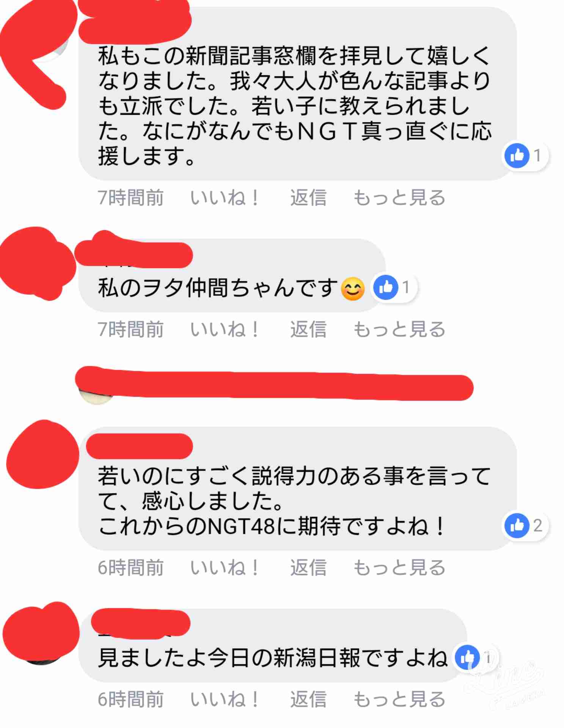Tap いいね！ under the 新潟日報 comment
Image resolution: width=564 pixels, height=728 pixels.
[224, 699]
